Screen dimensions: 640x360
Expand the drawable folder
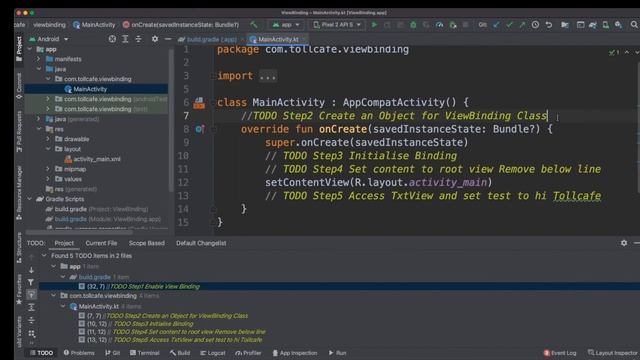tap(48, 139)
